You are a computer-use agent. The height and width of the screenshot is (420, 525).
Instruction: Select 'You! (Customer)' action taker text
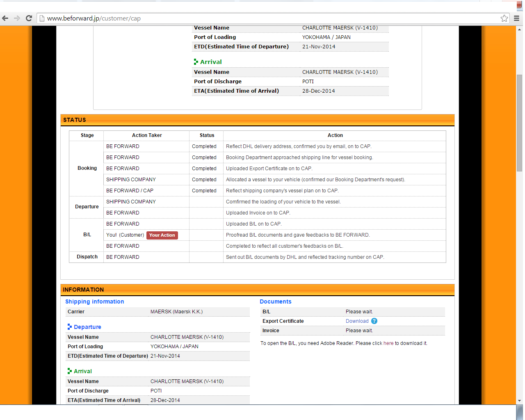point(125,235)
